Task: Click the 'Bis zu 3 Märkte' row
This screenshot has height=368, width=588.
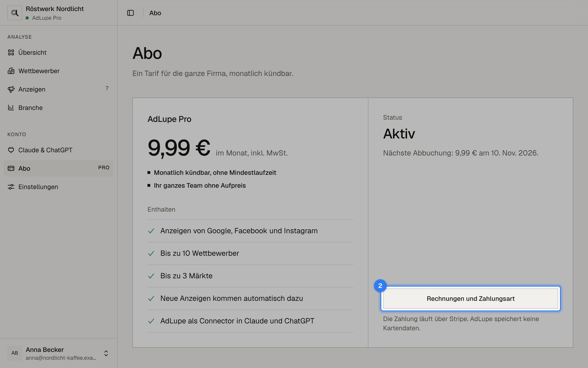Action: point(250,276)
